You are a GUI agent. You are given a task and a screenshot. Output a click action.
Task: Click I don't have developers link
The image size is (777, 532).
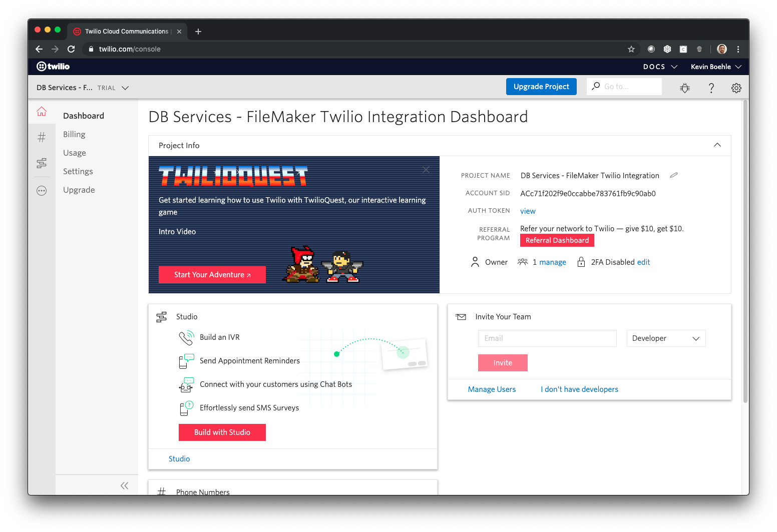pyautogui.click(x=579, y=389)
